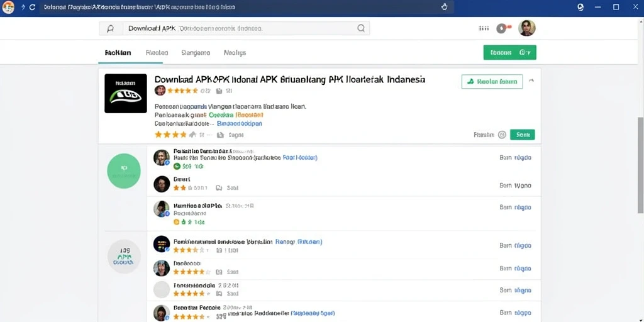Switch to the "Neoligs" tab
The width and height of the screenshot is (644, 322).
(x=235, y=53)
